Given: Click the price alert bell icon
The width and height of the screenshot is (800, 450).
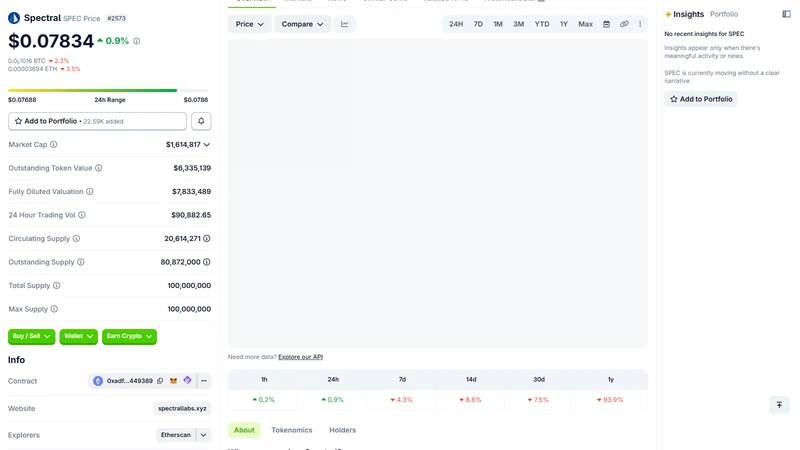Looking at the screenshot, I should [201, 121].
